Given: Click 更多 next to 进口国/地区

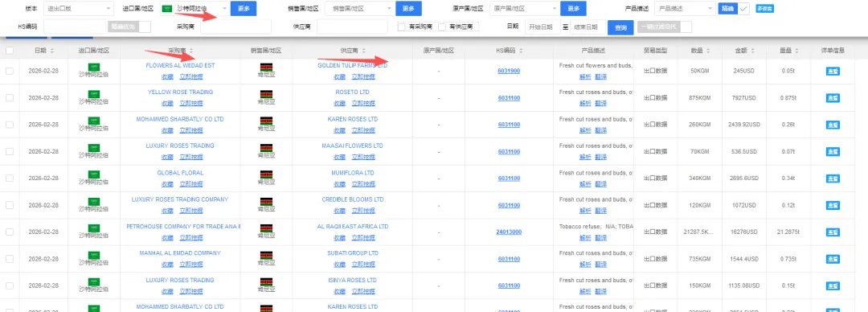Looking at the screenshot, I should [x=243, y=8].
